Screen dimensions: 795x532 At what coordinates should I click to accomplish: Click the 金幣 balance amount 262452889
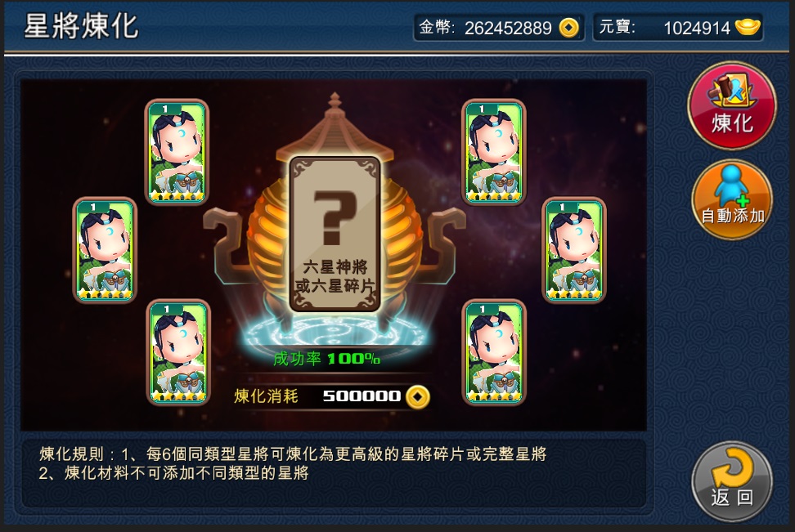click(508, 28)
